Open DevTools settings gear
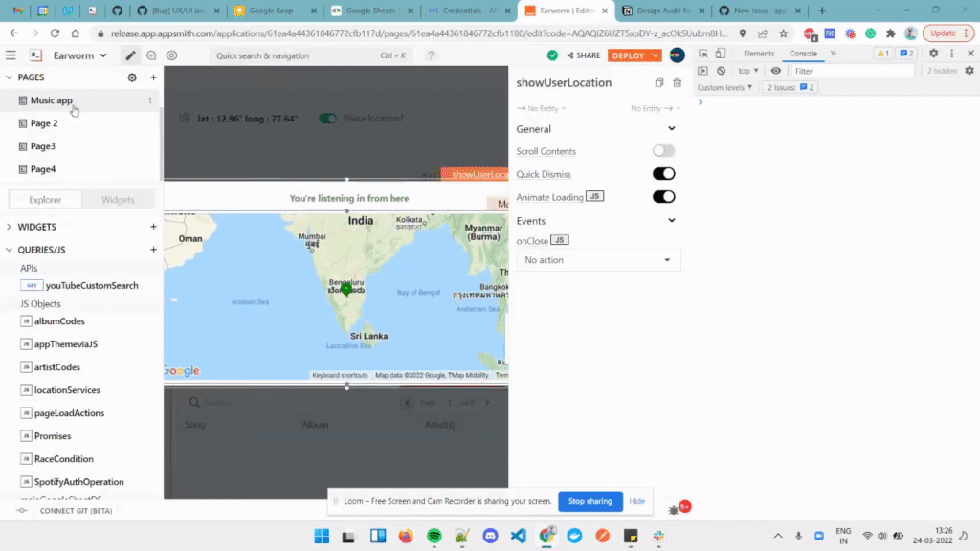 click(x=934, y=54)
